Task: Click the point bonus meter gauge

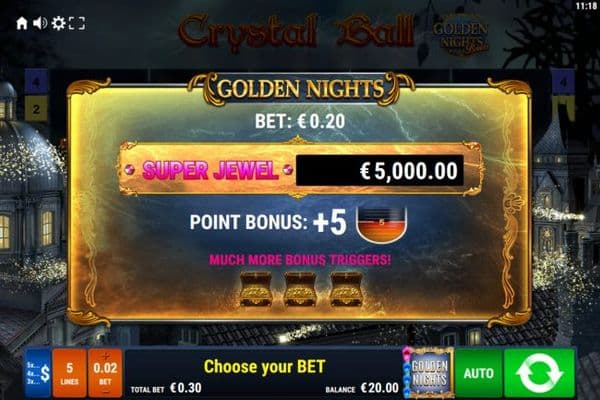Action: [382, 224]
